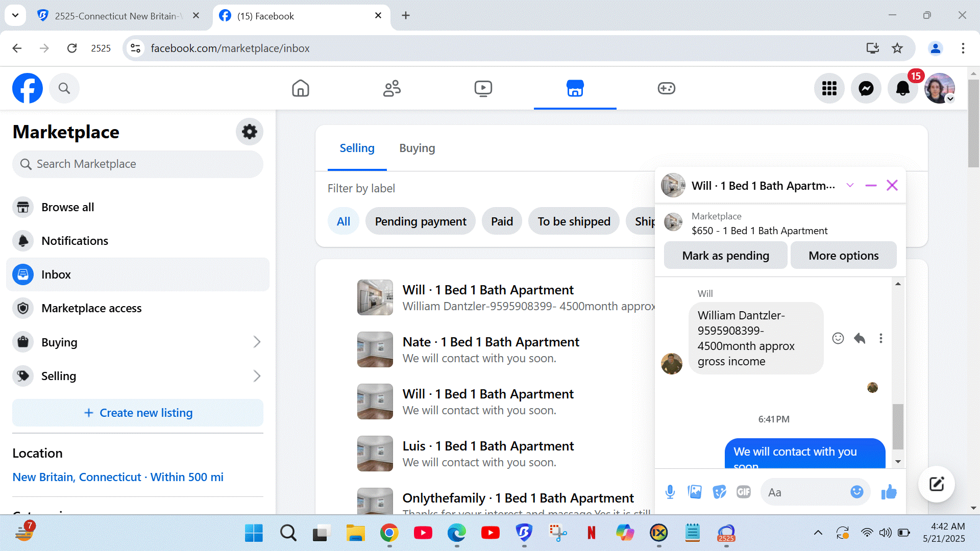
Task: Open notifications bell with 15 badge
Action: (903, 88)
